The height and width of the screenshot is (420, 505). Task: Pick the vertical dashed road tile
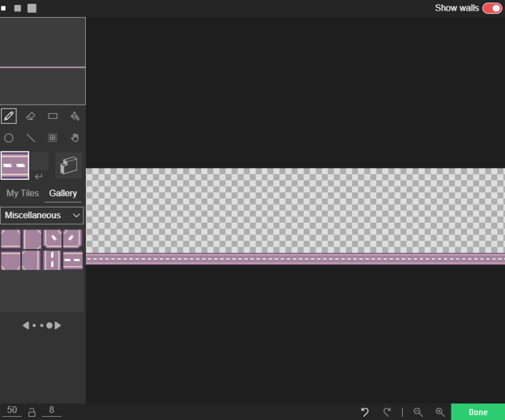(52, 260)
